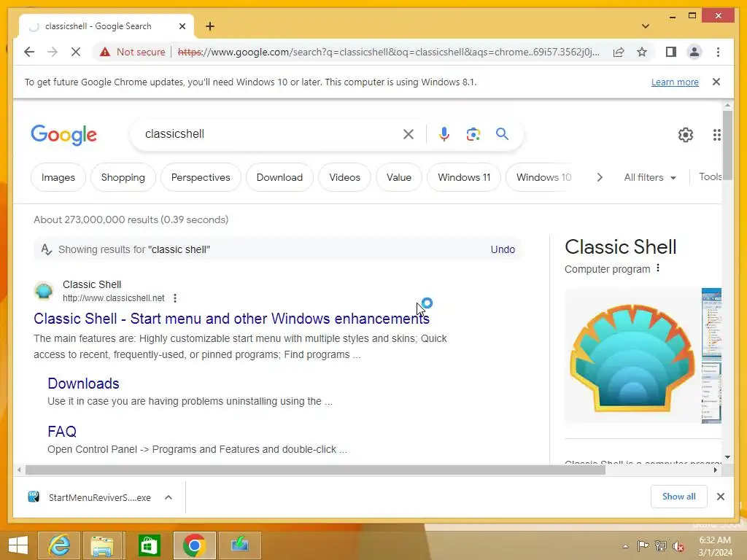Go to the Google homepage logo
The image size is (747, 560).
pyautogui.click(x=64, y=135)
